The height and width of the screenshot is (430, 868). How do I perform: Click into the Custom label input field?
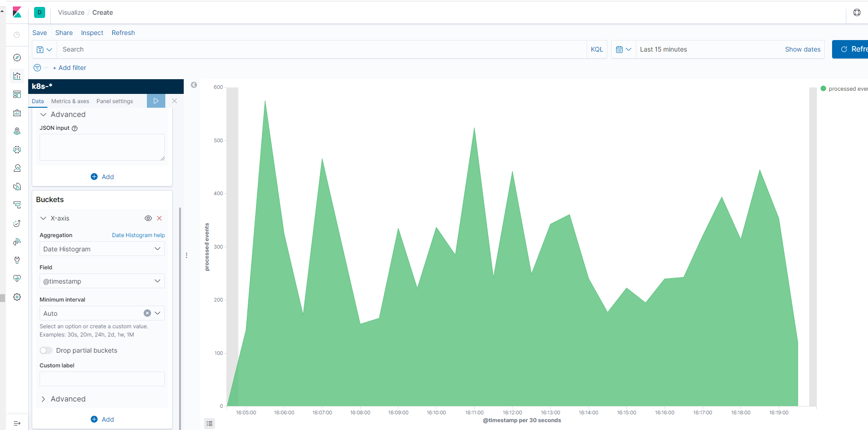[x=102, y=379]
